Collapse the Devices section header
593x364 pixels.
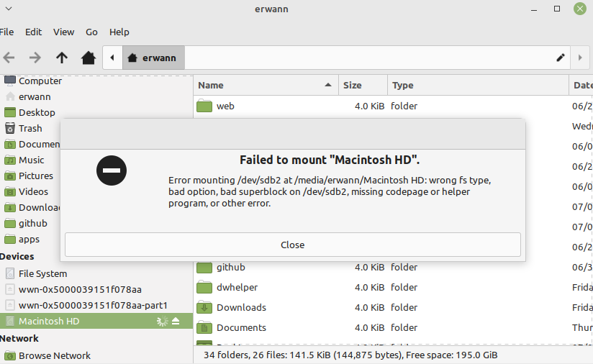[17, 256]
